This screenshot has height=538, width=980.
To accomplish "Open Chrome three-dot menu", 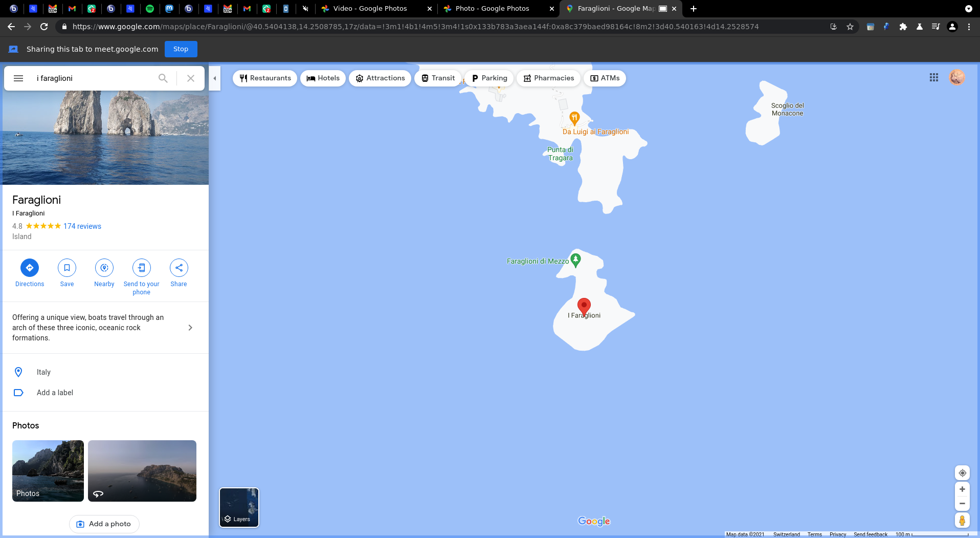I will click(969, 27).
